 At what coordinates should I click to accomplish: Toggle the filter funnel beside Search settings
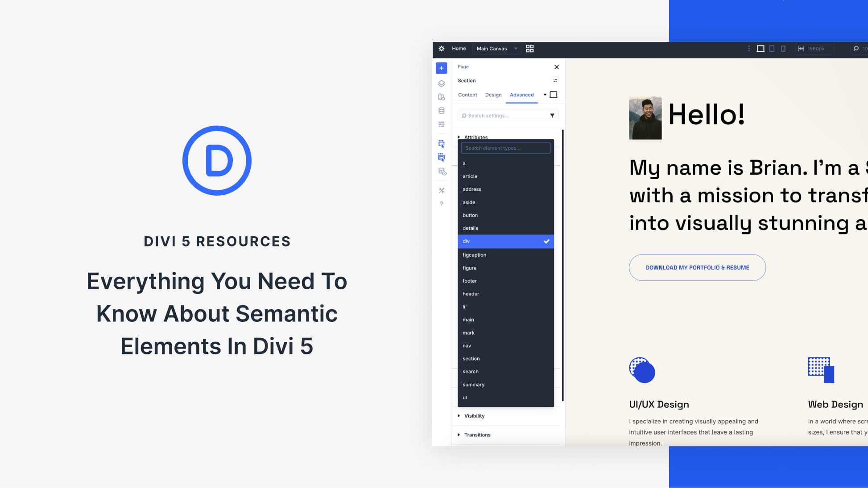pos(552,115)
